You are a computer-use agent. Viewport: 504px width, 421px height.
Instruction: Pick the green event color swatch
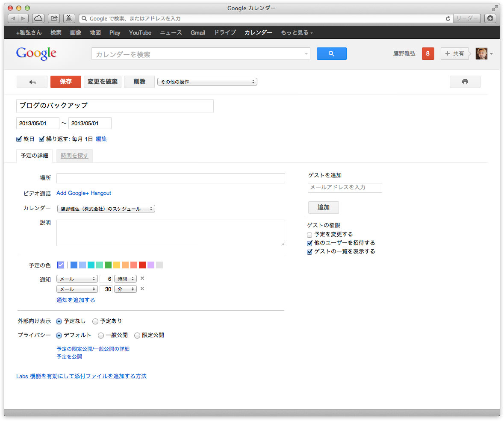(x=108, y=265)
